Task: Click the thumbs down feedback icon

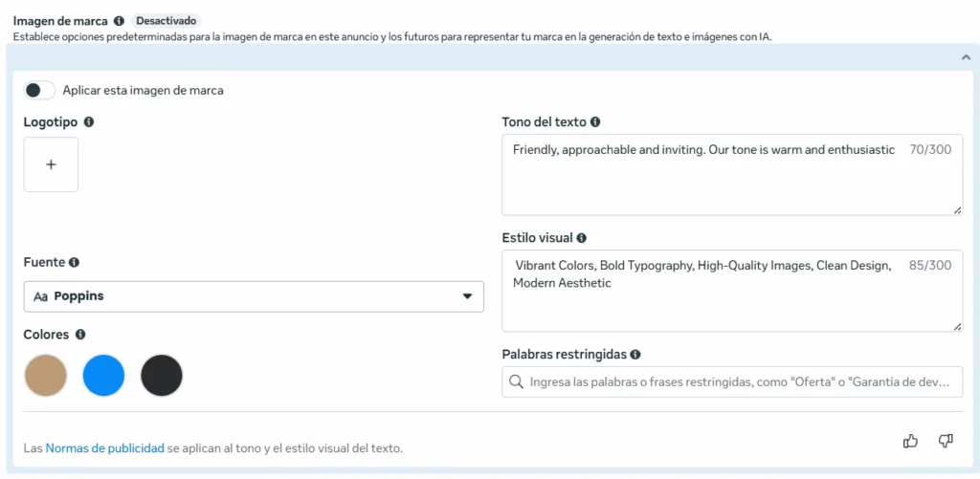Action: pos(946,441)
